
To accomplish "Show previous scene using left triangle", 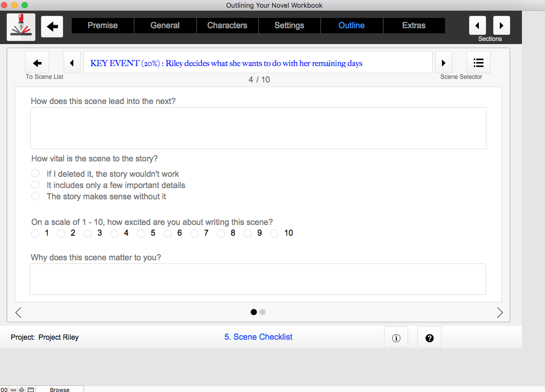I will 72,63.
